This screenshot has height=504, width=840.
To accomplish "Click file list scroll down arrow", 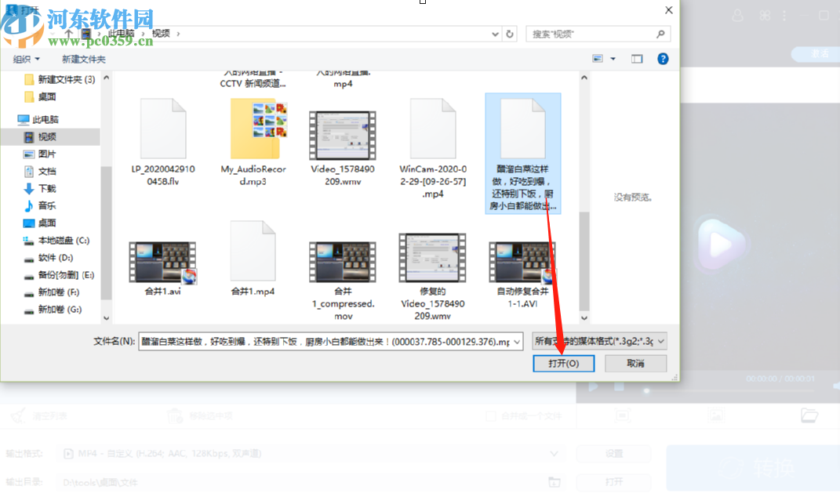I will tap(584, 317).
